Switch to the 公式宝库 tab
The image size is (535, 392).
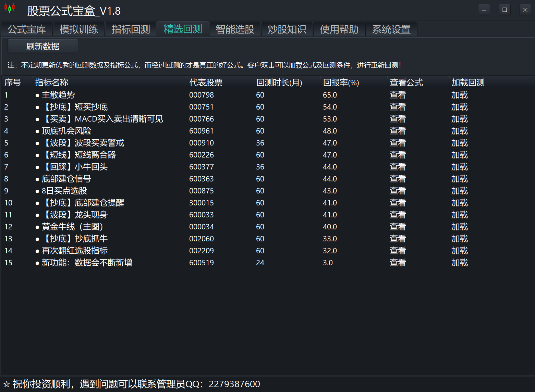tap(27, 29)
